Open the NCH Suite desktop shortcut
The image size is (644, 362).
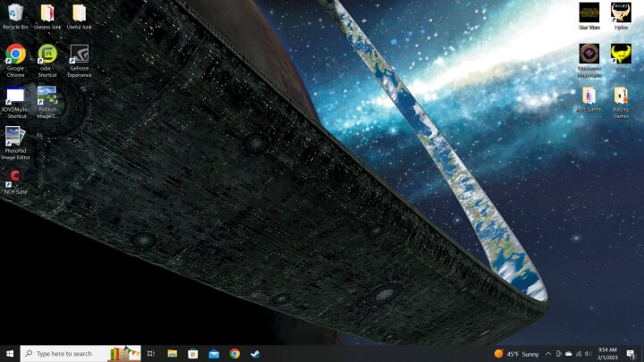click(x=15, y=181)
